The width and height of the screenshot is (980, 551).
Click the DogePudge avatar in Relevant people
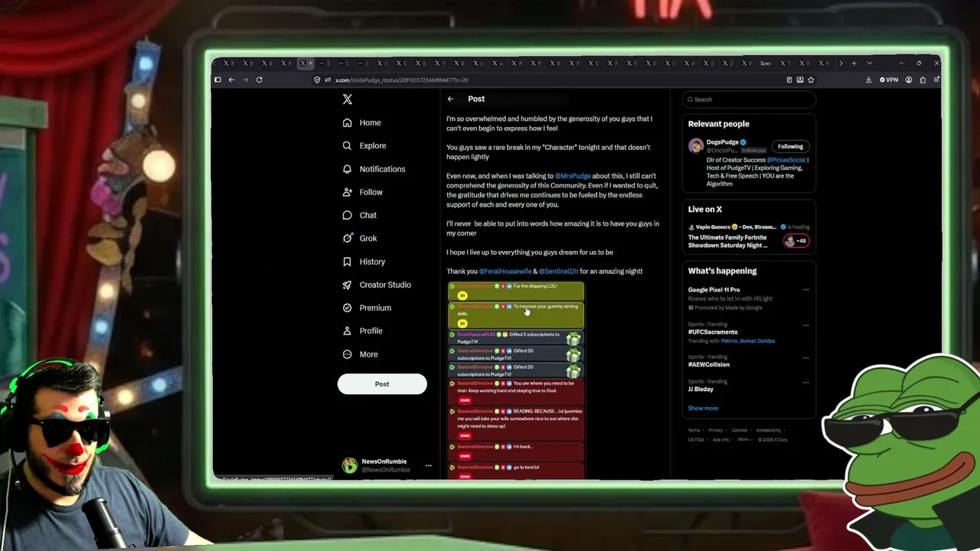pos(695,145)
